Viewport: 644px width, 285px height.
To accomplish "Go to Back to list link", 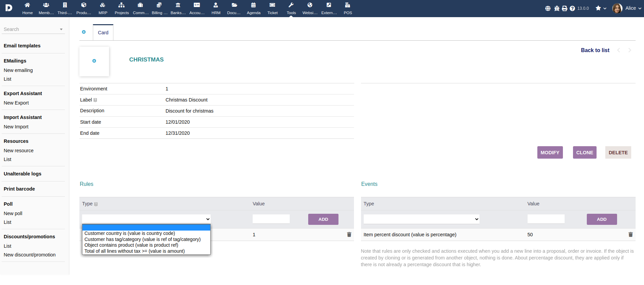I will [595, 50].
